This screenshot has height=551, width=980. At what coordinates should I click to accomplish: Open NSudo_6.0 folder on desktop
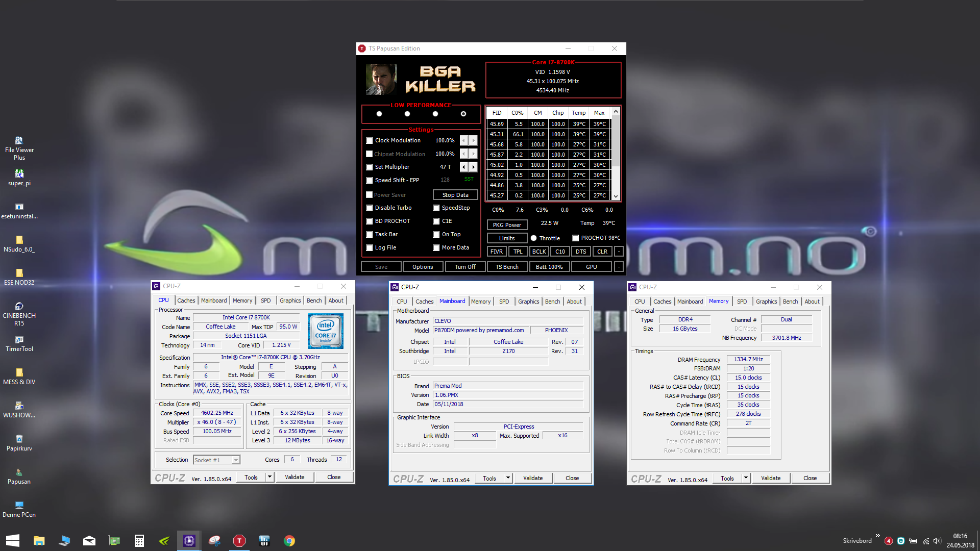(x=19, y=243)
